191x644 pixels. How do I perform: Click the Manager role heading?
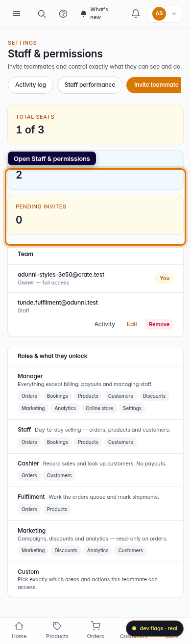(30, 376)
